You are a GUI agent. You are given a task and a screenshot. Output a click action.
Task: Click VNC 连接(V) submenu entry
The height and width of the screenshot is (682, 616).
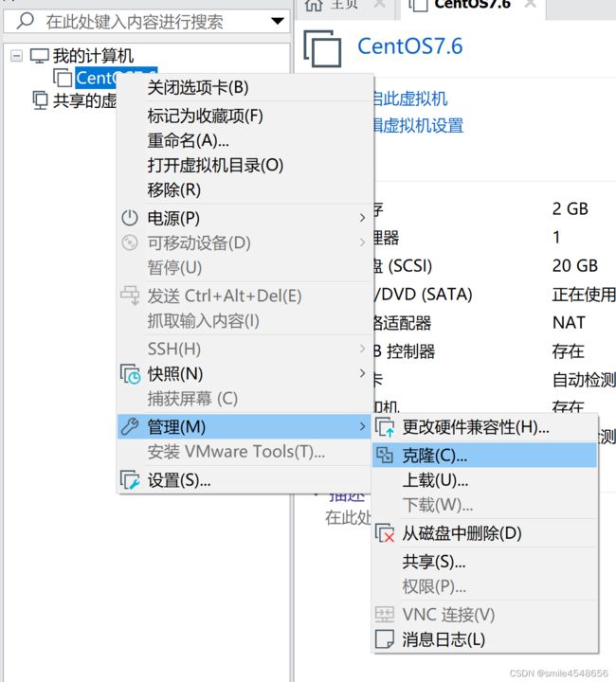point(484,615)
